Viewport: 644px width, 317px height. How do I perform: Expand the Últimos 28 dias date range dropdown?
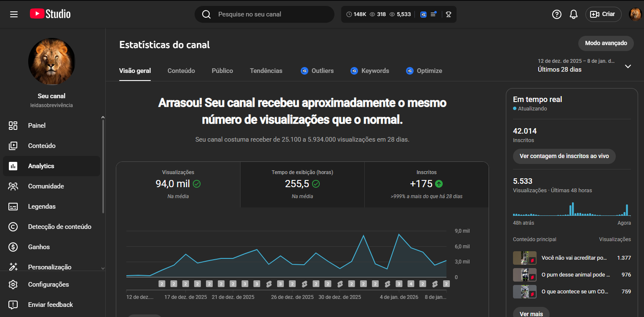[628, 66]
